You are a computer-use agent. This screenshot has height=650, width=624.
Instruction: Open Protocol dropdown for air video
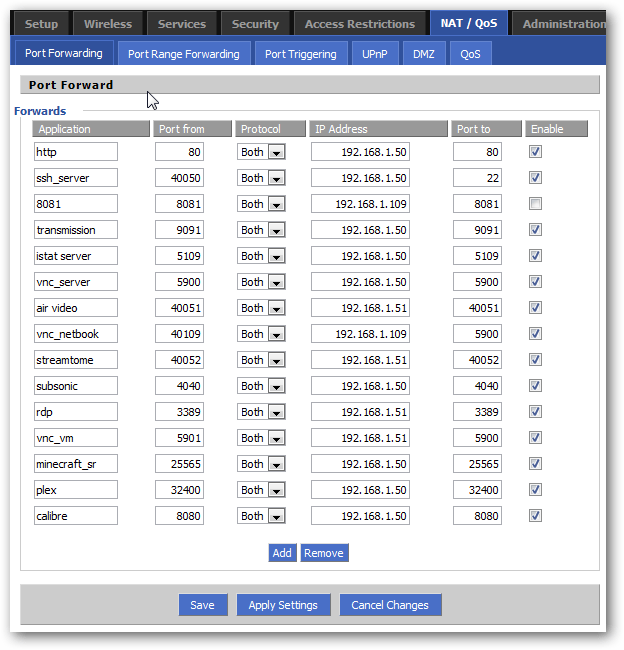pos(261,308)
